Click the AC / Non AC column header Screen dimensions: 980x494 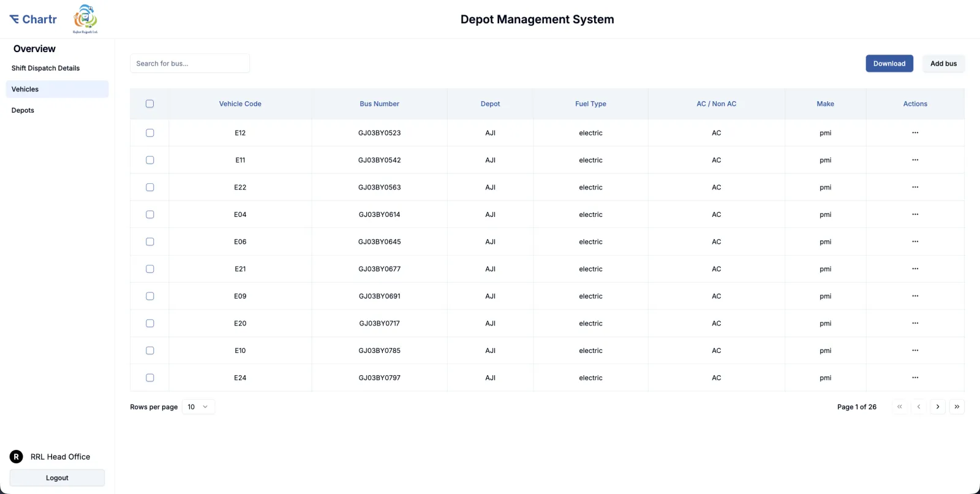pos(716,104)
